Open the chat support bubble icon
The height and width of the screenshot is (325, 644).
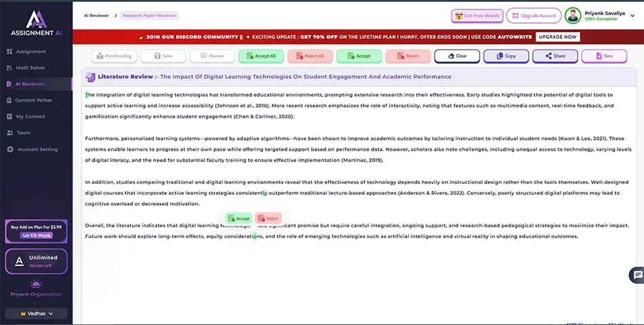click(637, 275)
